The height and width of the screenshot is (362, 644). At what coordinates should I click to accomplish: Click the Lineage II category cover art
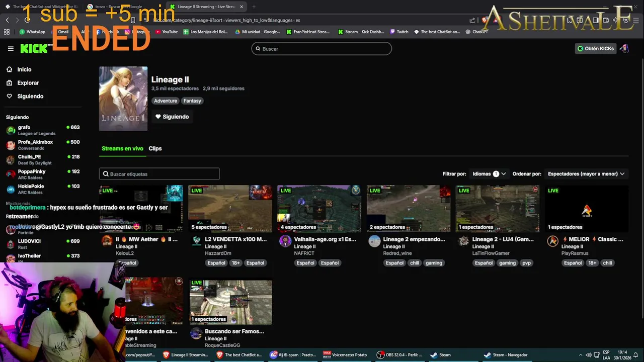(x=123, y=99)
